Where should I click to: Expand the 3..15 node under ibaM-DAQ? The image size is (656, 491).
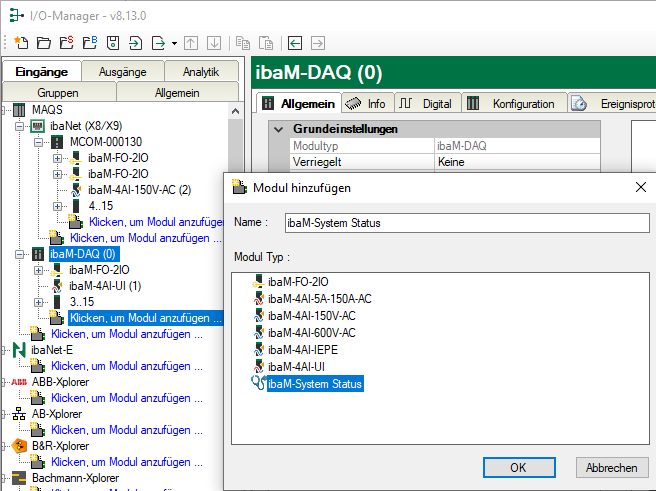39,302
